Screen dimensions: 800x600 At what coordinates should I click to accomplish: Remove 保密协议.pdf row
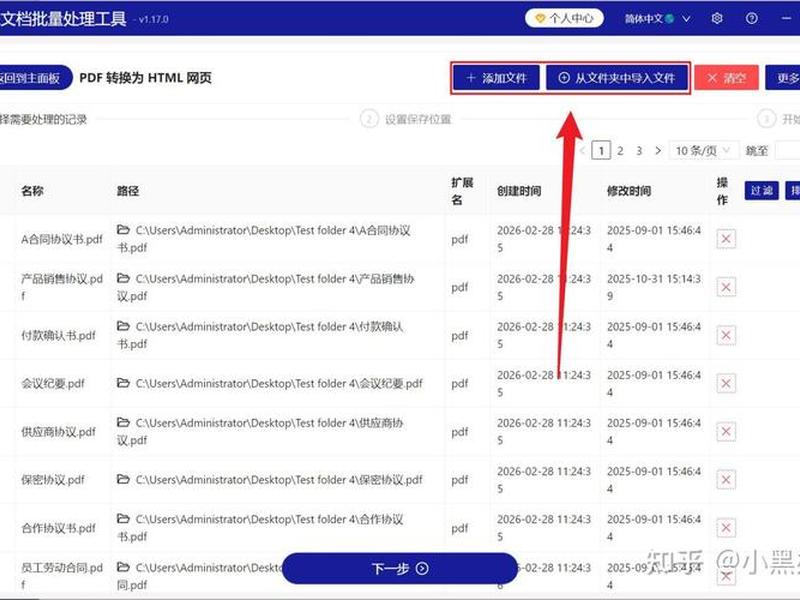[x=726, y=480]
